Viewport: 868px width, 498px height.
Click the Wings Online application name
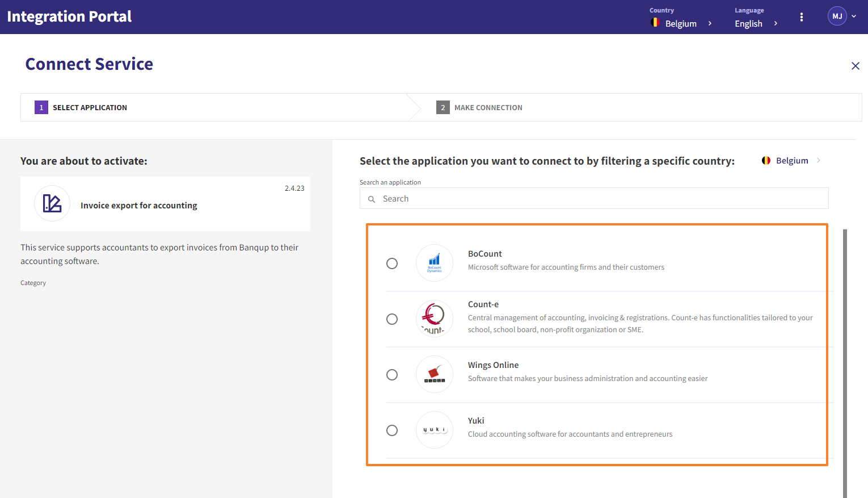point(494,365)
